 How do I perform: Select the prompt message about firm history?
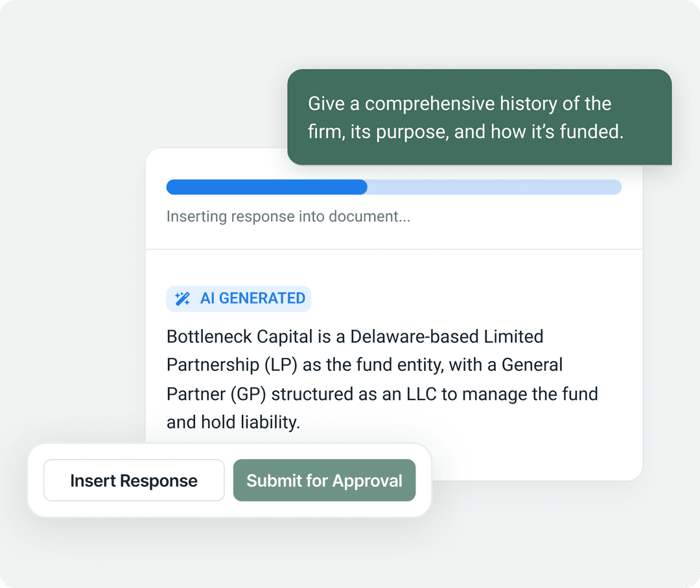pos(480,117)
